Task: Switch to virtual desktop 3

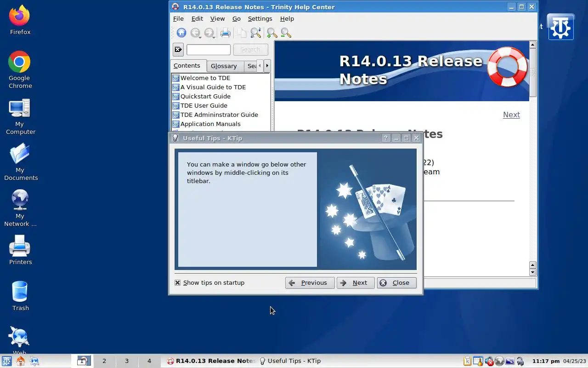Action: click(127, 361)
